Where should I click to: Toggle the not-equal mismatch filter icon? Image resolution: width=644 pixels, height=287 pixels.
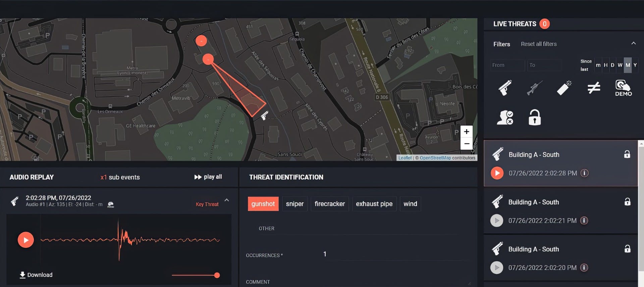[x=594, y=88]
